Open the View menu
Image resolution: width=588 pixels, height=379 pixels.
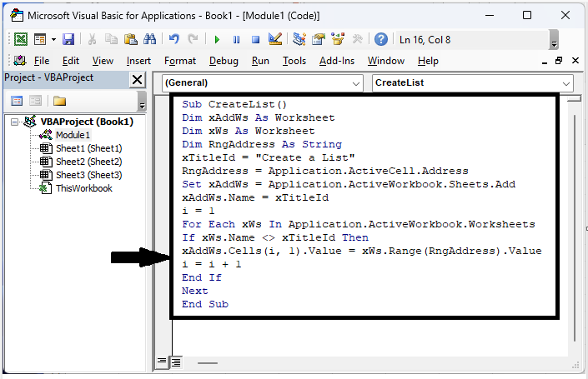pyautogui.click(x=103, y=61)
